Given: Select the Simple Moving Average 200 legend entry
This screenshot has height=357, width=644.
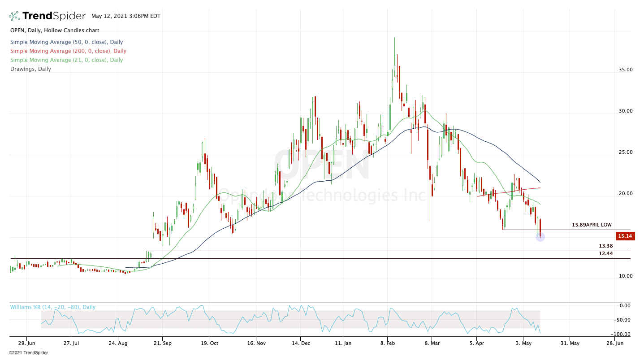Looking at the screenshot, I should click(68, 51).
